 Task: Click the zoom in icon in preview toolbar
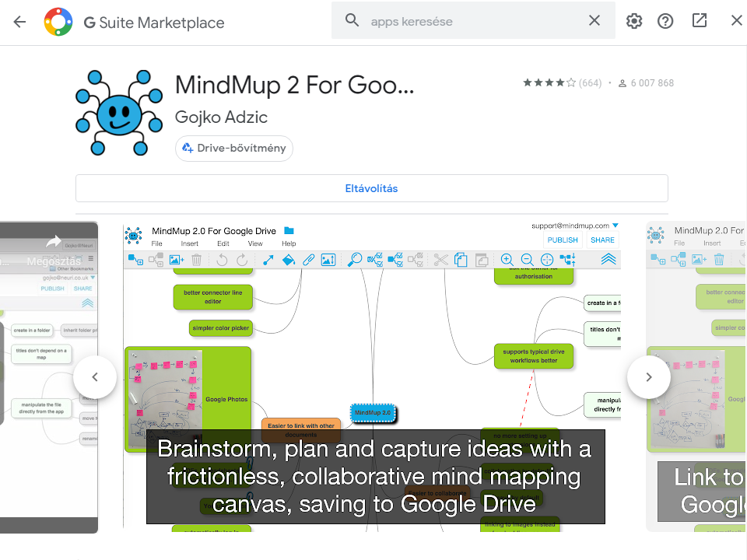(507, 260)
